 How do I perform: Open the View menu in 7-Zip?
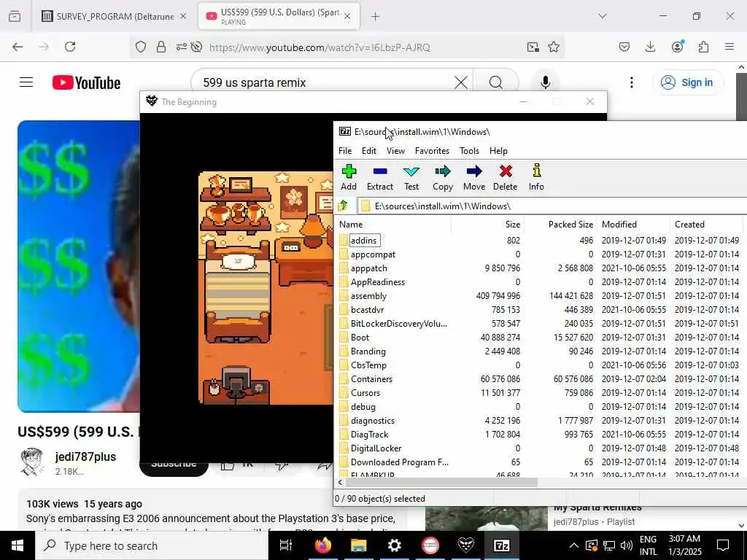(x=395, y=150)
